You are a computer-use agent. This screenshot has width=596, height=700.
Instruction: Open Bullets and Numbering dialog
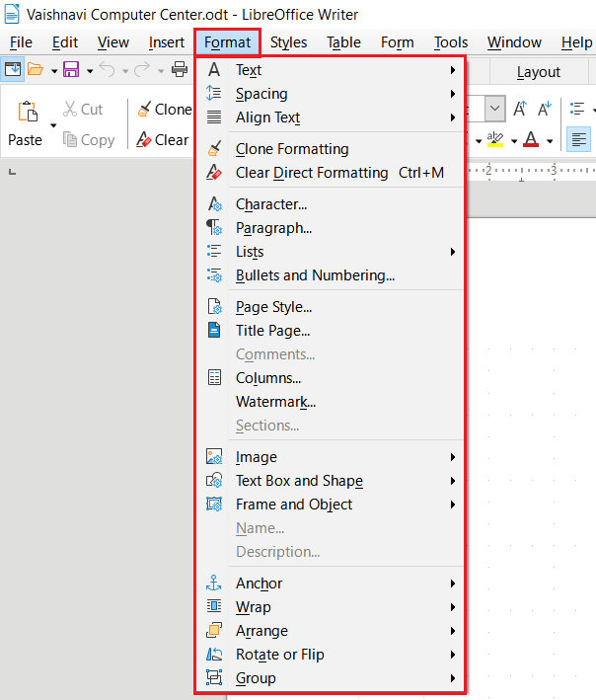click(x=331, y=275)
